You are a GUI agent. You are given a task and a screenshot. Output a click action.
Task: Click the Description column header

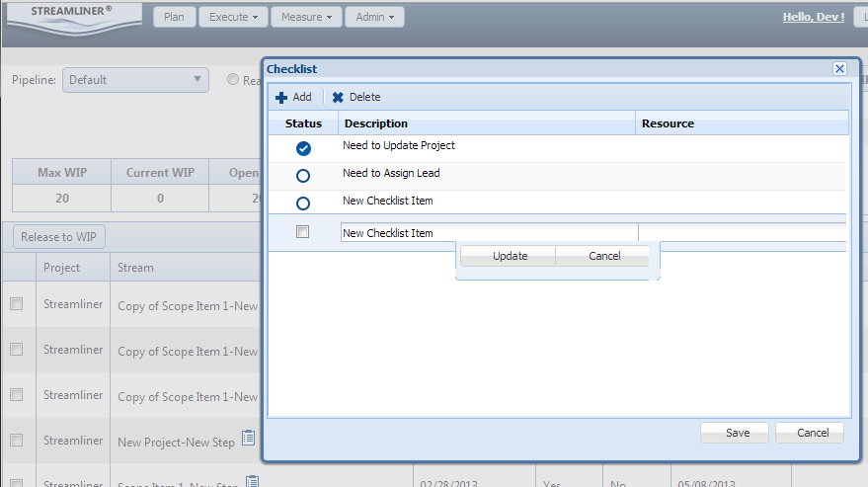(487, 123)
